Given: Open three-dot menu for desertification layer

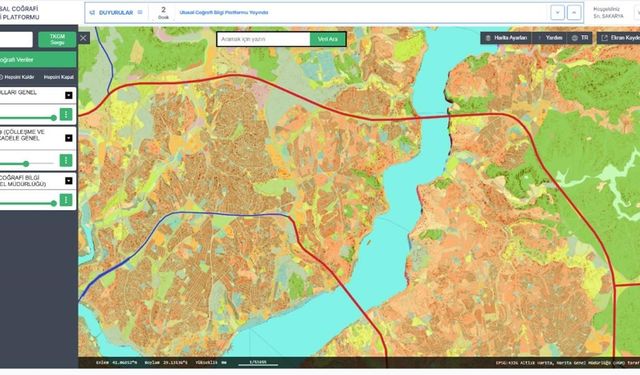Looking at the screenshot, I should pyautogui.click(x=66, y=160).
